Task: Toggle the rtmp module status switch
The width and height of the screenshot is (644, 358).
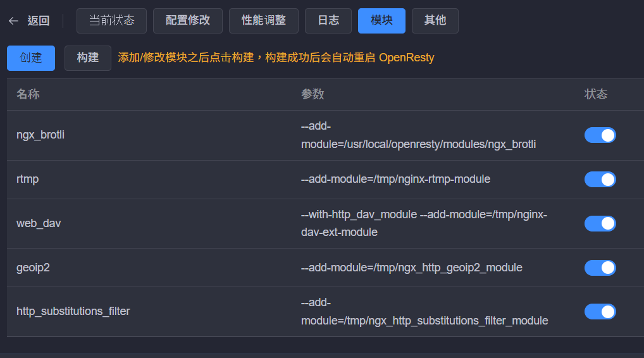Action: pos(600,180)
